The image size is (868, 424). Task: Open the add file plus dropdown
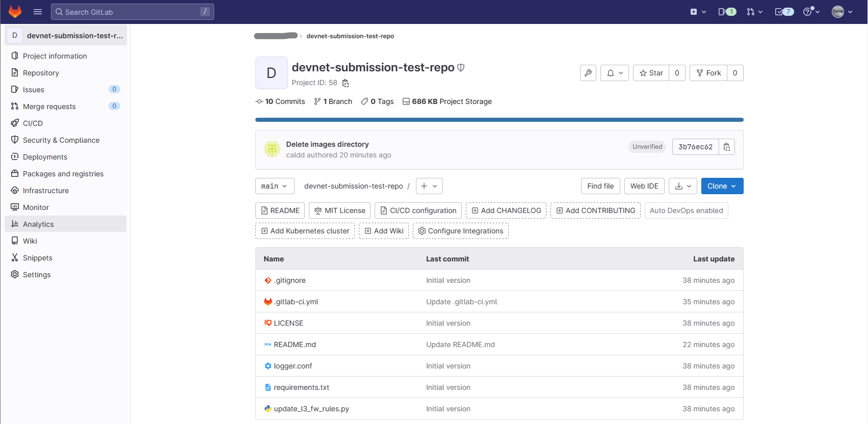[x=429, y=186]
